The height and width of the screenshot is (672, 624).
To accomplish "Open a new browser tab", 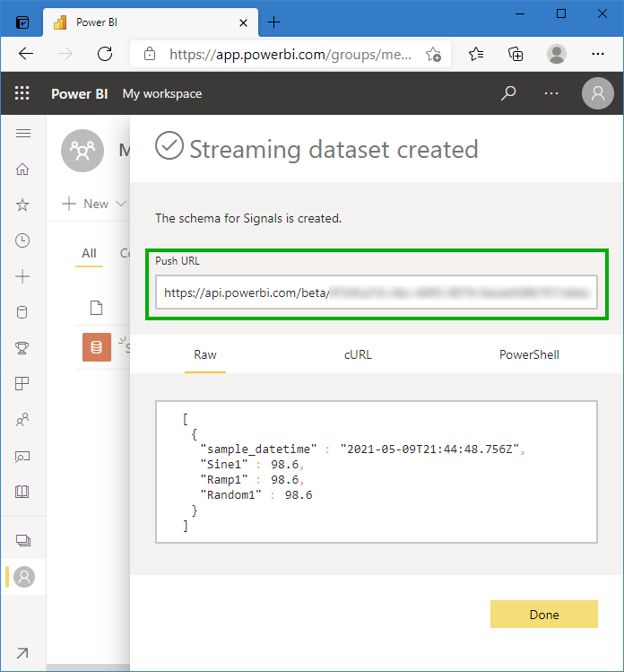I will [x=273, y=22].
